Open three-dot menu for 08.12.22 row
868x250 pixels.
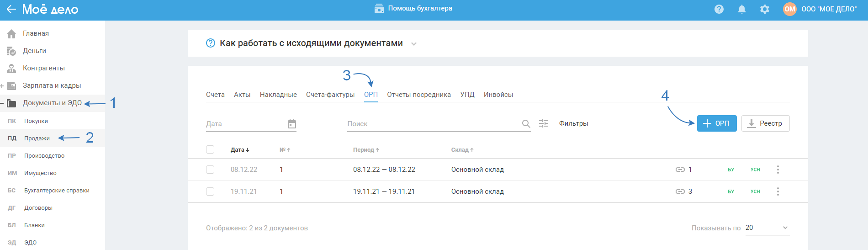(x=778, y=170)
